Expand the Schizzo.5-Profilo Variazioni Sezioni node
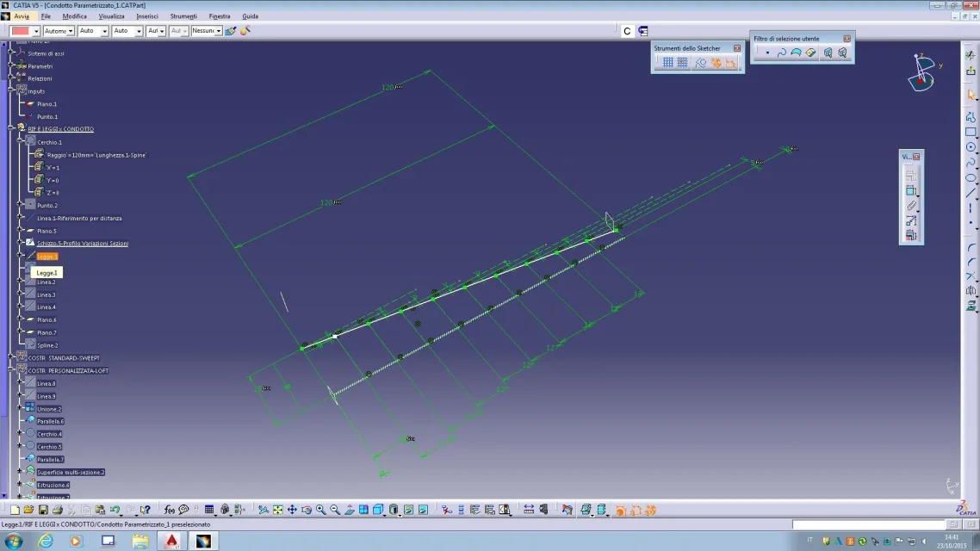Image resolution: width=980 pixels, height=551 pixels. pos(20,243)
